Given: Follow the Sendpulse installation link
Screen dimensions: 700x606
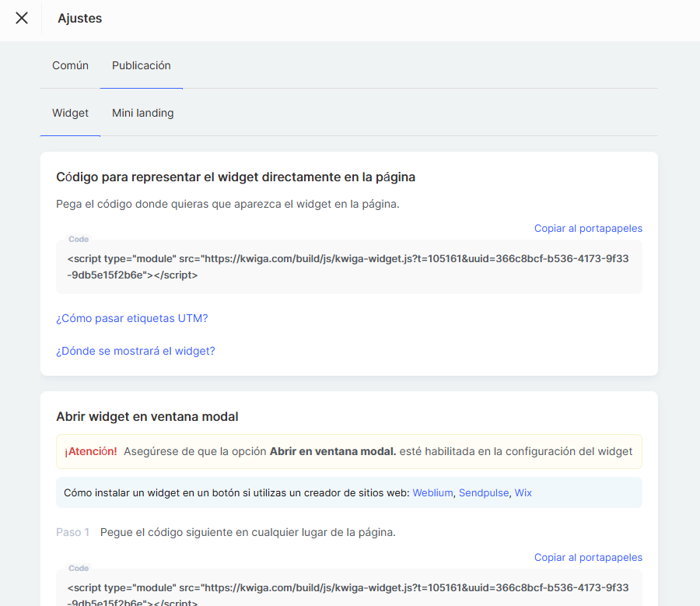Looking at the screenshot, I should (483, 492).
